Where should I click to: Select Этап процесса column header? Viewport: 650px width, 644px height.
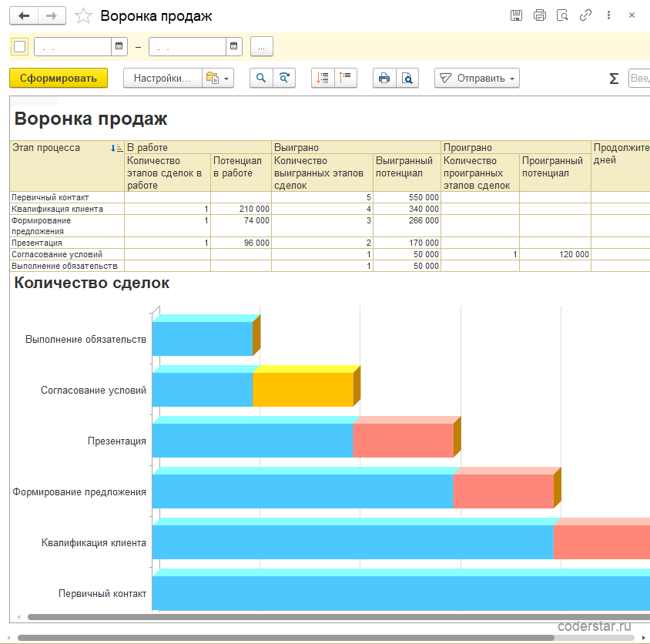point(67,166)
